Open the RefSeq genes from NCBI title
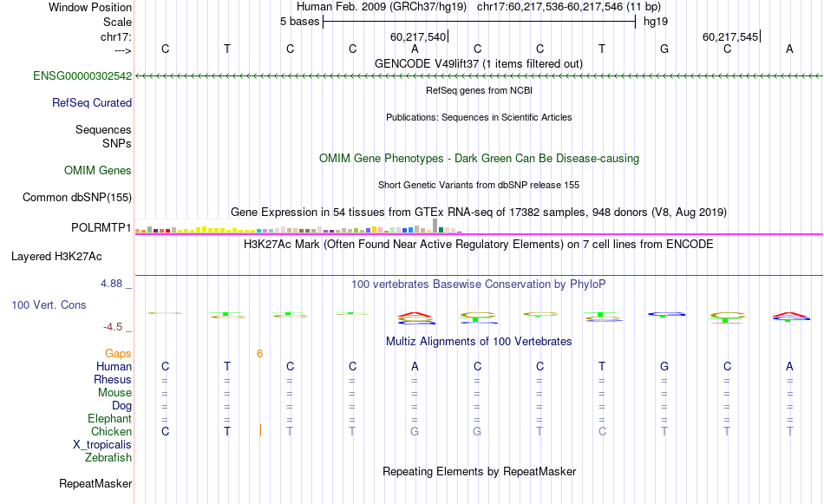 click(x=480, y=90)
